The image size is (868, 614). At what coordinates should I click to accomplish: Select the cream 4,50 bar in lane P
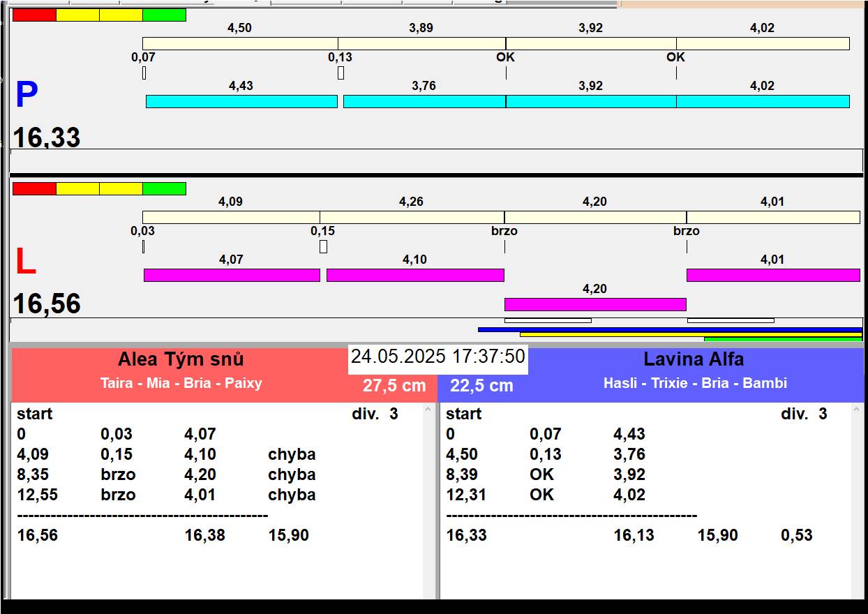240,43
